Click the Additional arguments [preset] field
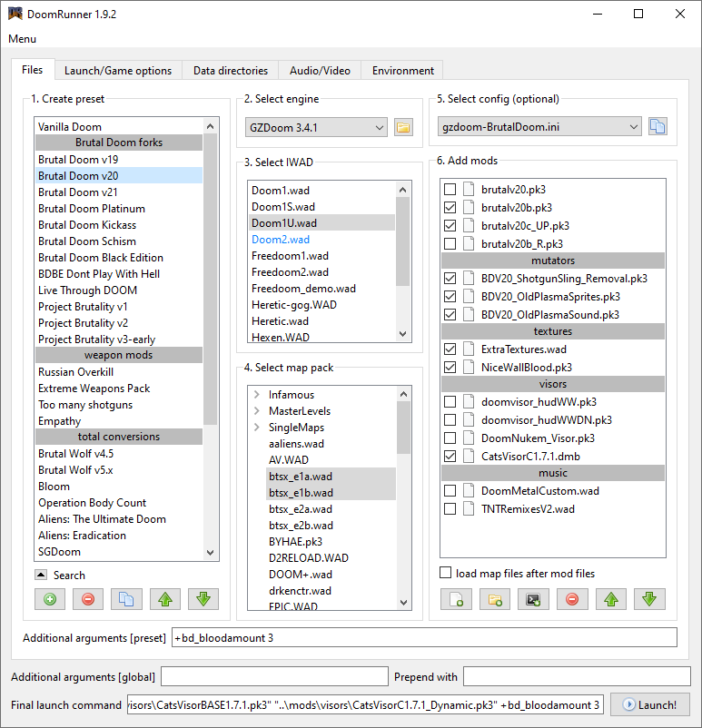This screenshot has height=728, width=702. click(424, 637)
